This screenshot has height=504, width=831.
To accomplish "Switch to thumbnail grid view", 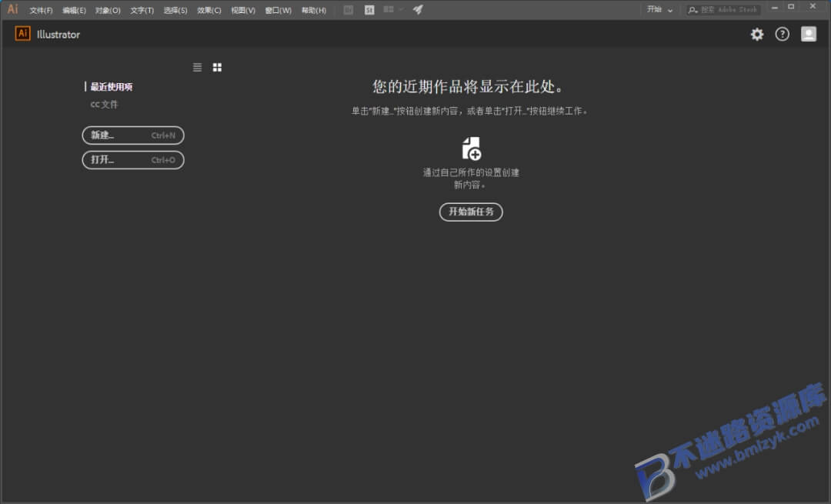I will (217, 67).
